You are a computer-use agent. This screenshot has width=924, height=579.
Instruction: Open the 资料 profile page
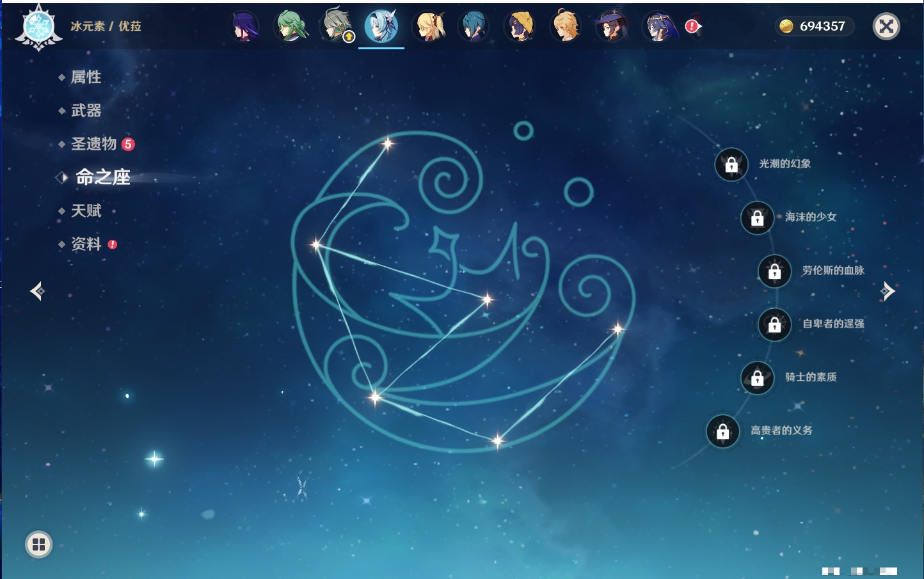click(86, 244)
